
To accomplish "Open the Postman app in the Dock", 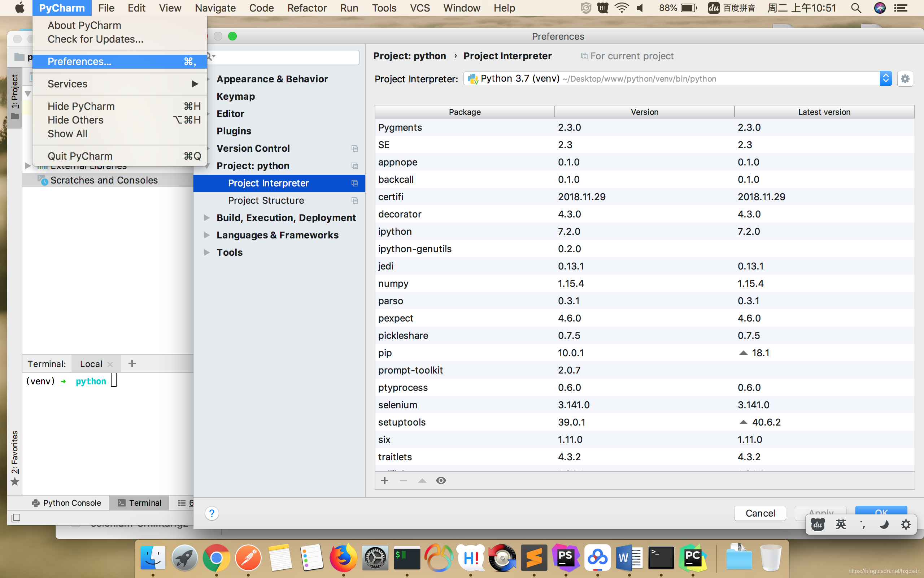I will tap(248, 557).
